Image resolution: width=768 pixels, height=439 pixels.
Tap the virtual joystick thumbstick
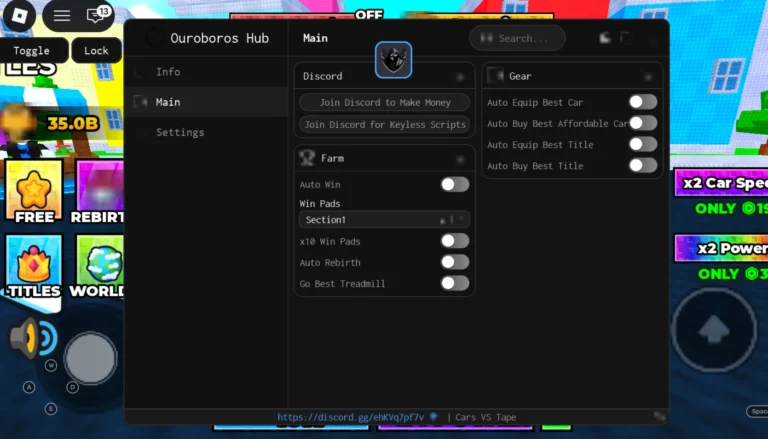pyautogui.click(x=91, y=358)
